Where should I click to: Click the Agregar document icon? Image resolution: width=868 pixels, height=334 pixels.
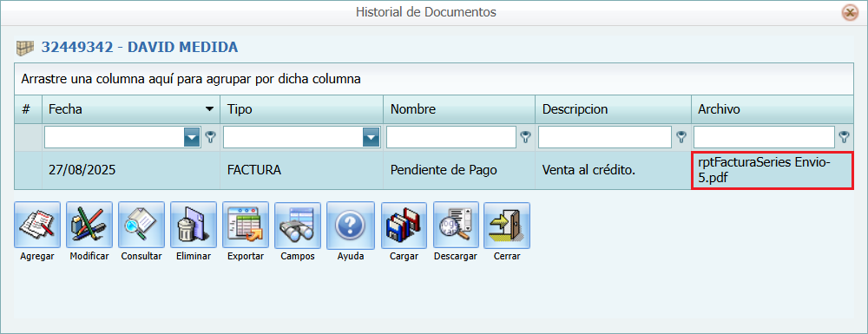click(37, 225)
